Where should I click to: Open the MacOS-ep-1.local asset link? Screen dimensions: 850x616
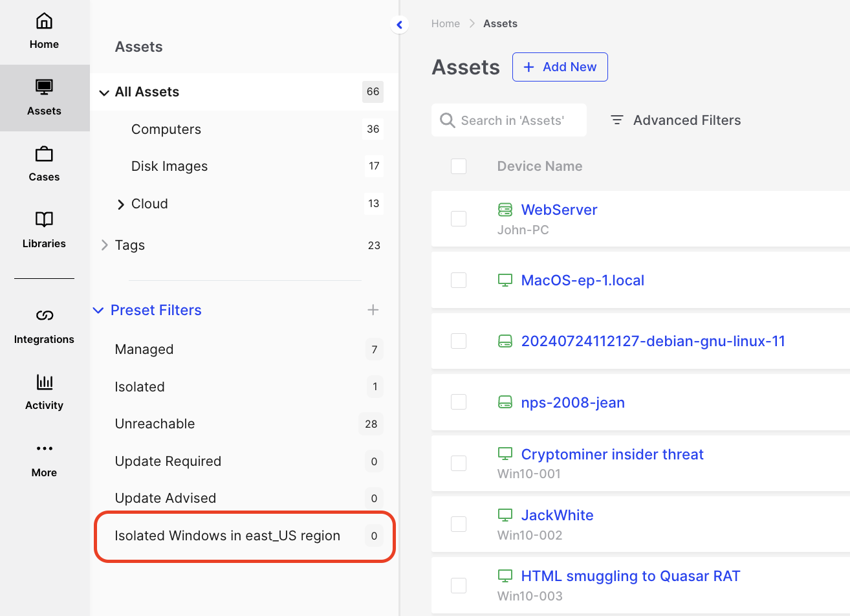coord(582,280)
